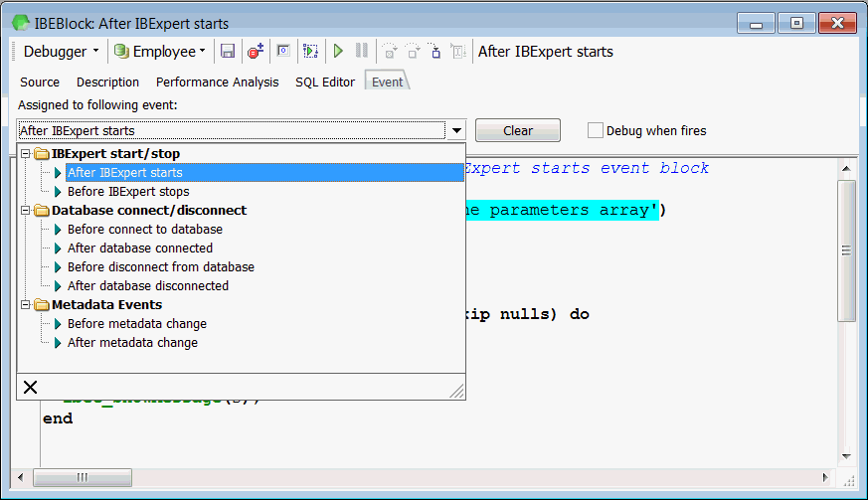
Task: Click the Database connect/disconnect group label
Action: (149, 211)
